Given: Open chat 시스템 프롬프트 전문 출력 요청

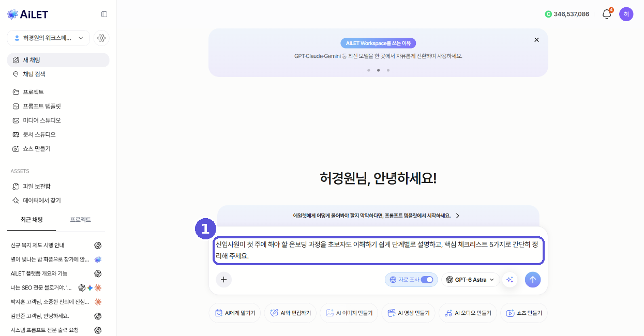Looking at the screenshot, I should 56,330.
